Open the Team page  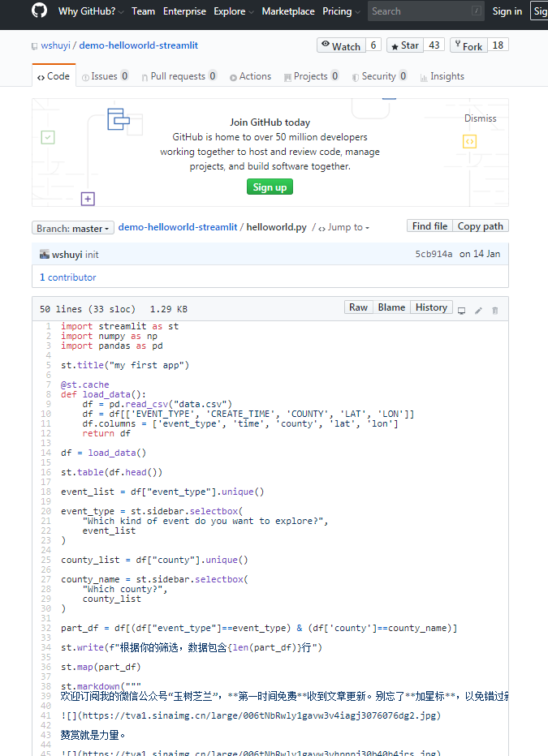click(x=143, y=11)
